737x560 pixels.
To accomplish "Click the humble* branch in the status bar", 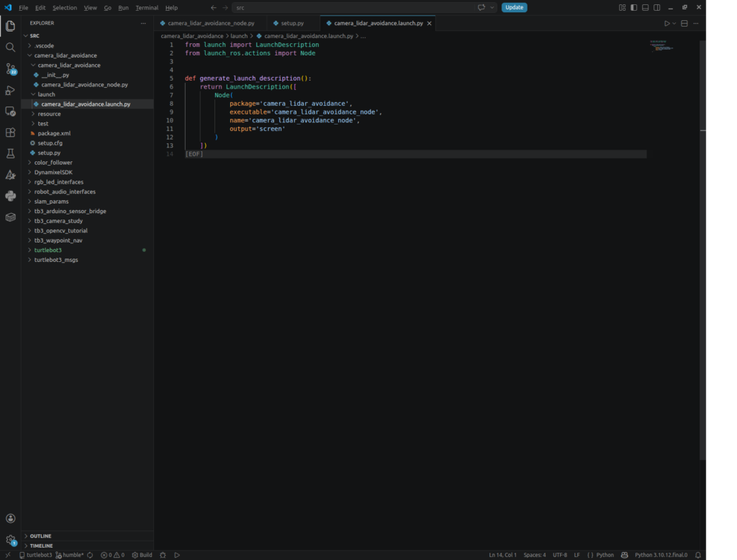I will 70,555.
